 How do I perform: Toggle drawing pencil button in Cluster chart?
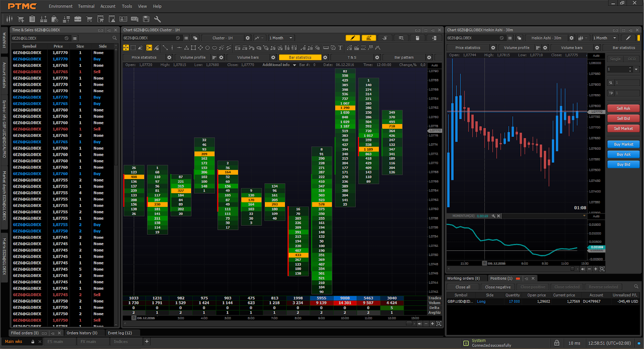point(353,38)
